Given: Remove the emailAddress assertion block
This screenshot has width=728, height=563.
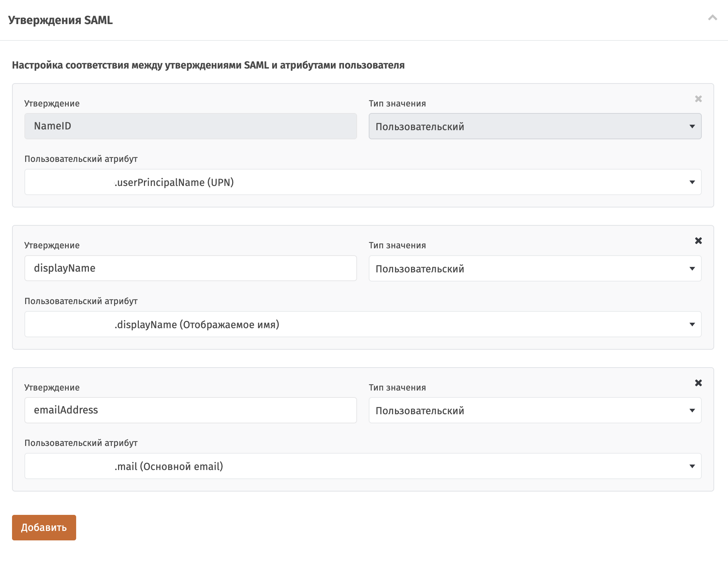Looking at the screenshot, I should click(x=698, y=383).
